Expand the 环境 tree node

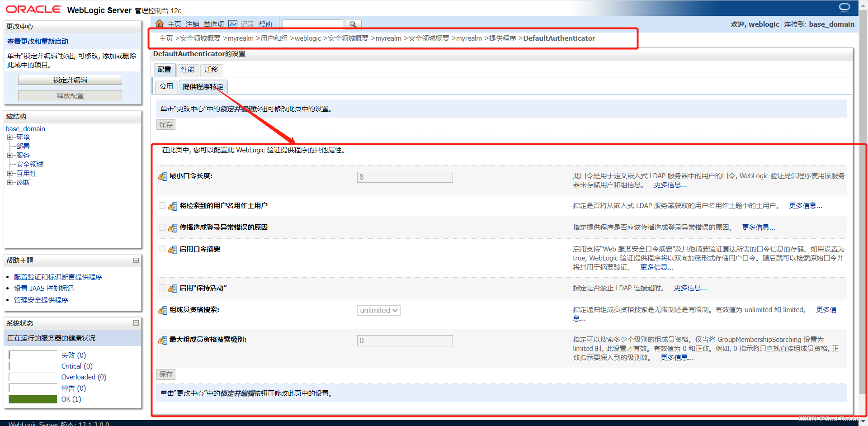click(x=10, y=137)
